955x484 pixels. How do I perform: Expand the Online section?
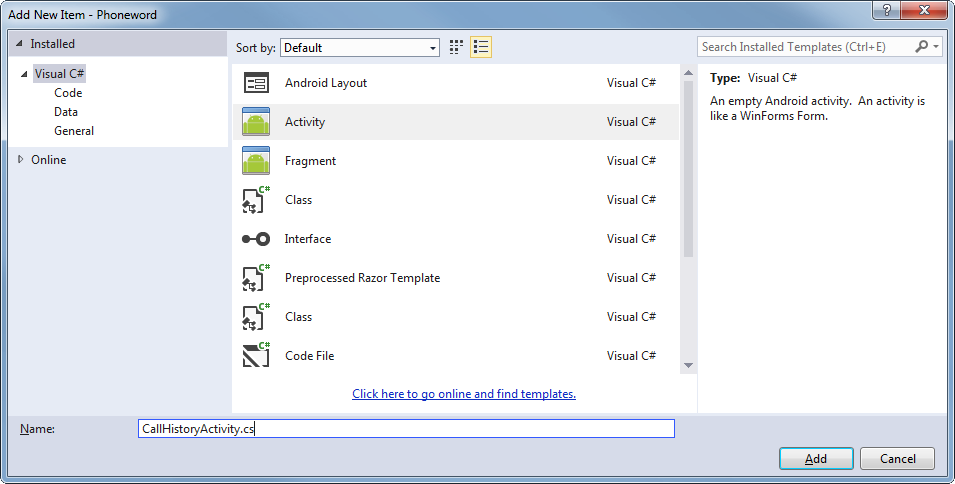(21, 159)
